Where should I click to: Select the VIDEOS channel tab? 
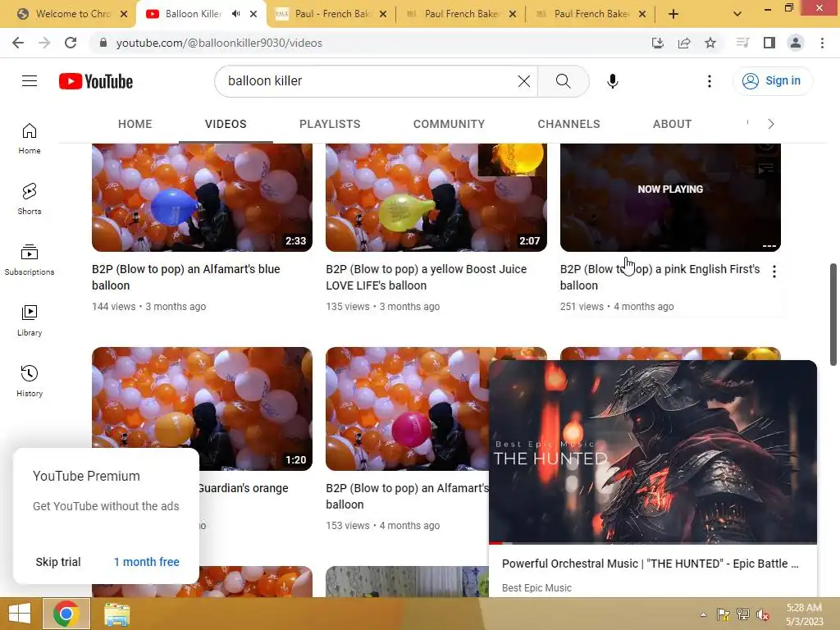coord(226,124)
